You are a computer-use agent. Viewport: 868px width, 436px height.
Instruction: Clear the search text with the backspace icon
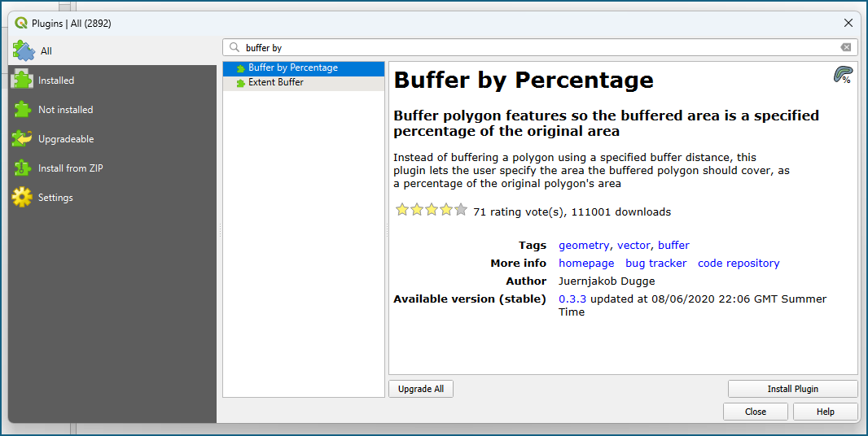pos(846,47)
